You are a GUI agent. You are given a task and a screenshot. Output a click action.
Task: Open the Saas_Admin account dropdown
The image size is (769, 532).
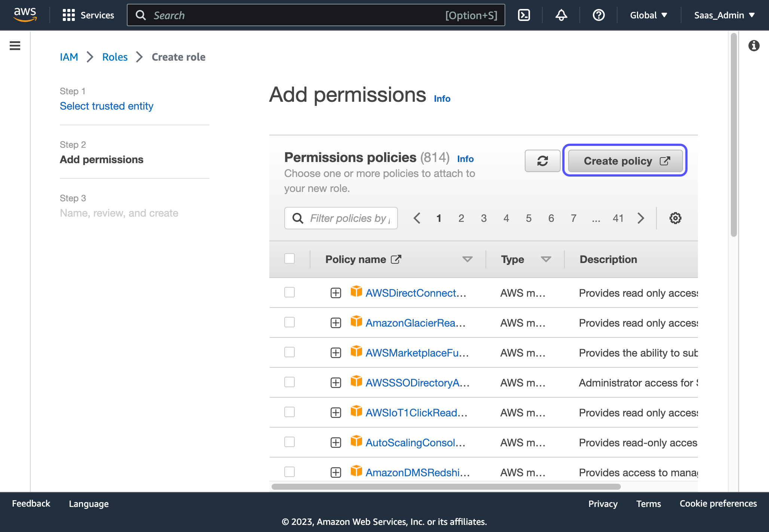[724, 15]
